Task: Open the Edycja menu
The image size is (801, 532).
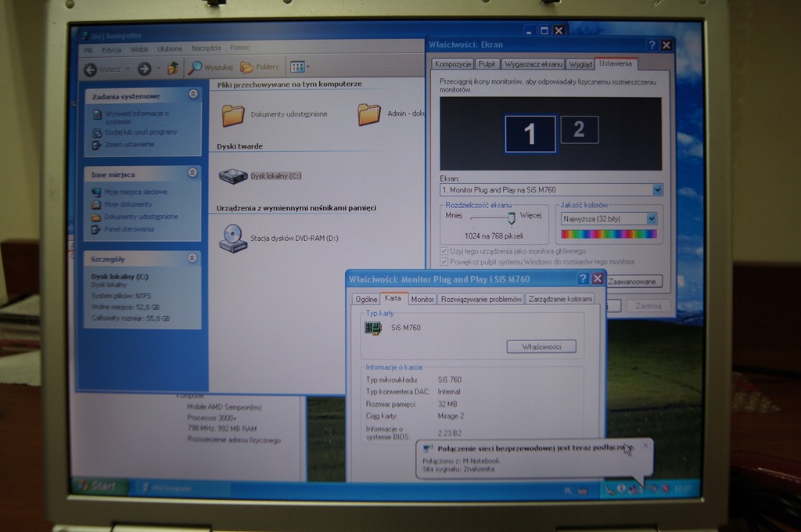Action: click(111, 49)
